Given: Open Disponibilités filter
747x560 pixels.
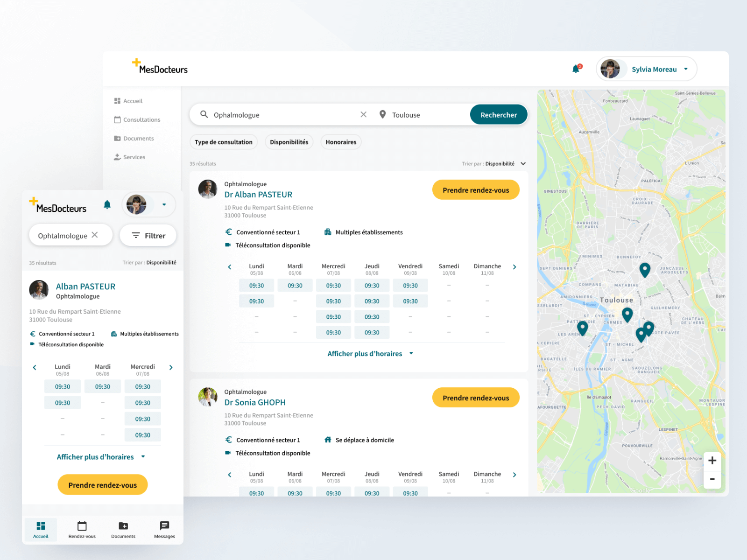Looking at the screenshot, I should (289, 142).
